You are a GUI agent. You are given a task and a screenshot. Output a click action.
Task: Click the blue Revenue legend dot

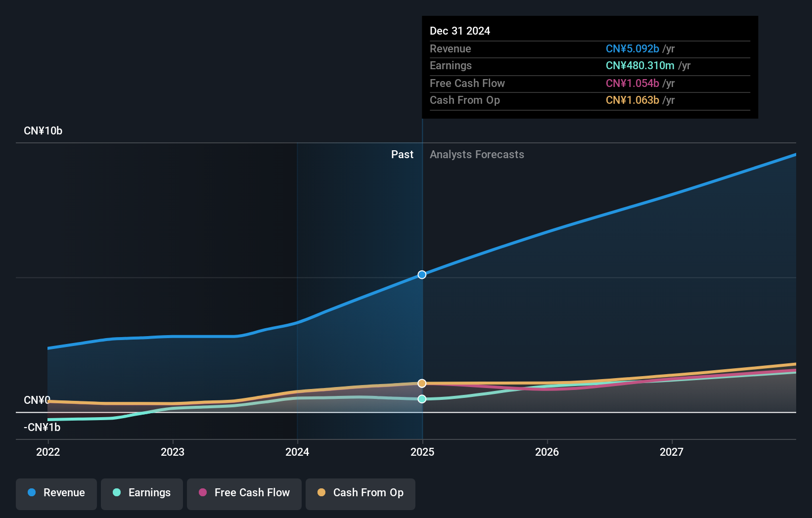click(32, 492)
